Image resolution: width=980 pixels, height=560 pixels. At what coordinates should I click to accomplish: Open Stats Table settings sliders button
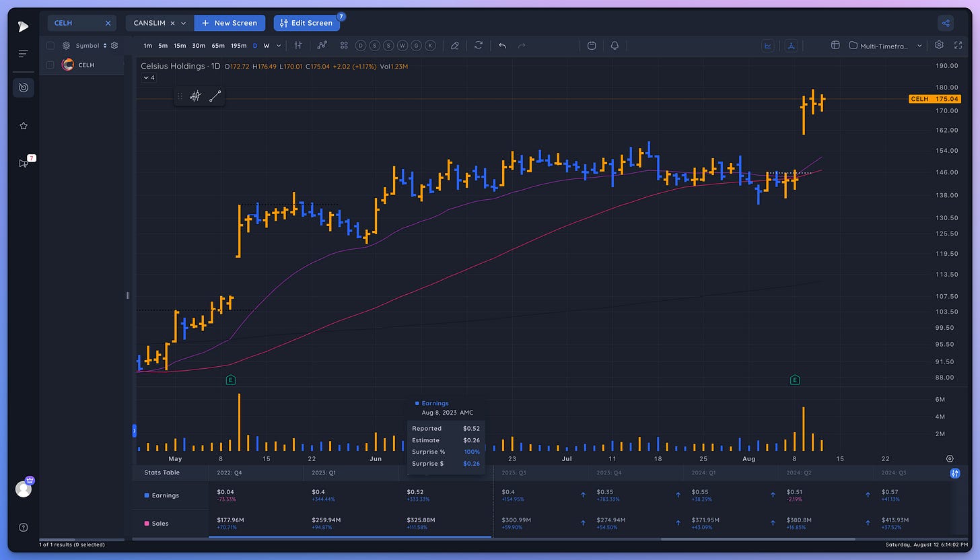pos(954,473)
